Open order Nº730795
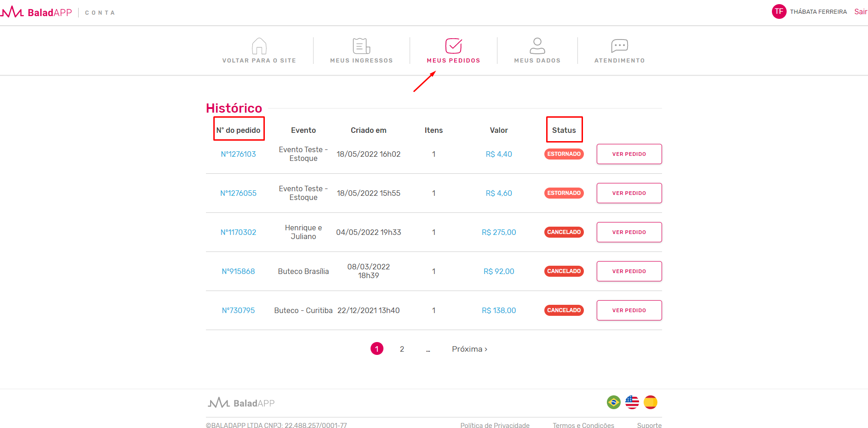Viewport: 868px width, 428px height. coord(238,310)
